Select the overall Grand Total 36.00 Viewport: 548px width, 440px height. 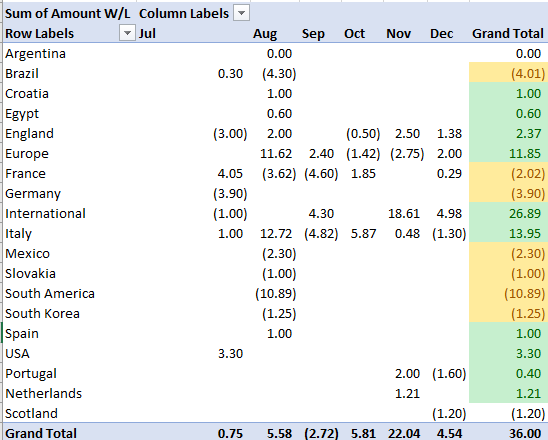(525, 433)
